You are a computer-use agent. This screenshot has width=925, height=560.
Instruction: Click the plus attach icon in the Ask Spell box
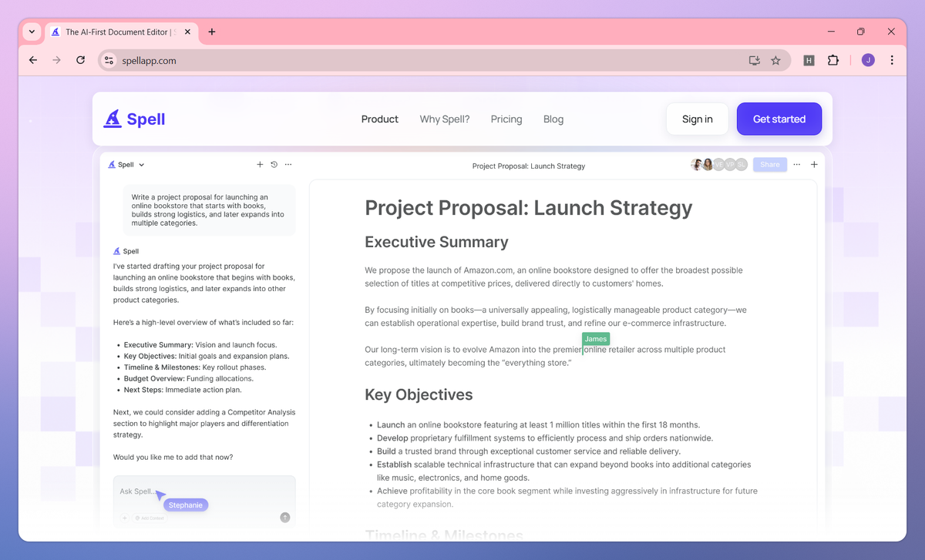124,518
